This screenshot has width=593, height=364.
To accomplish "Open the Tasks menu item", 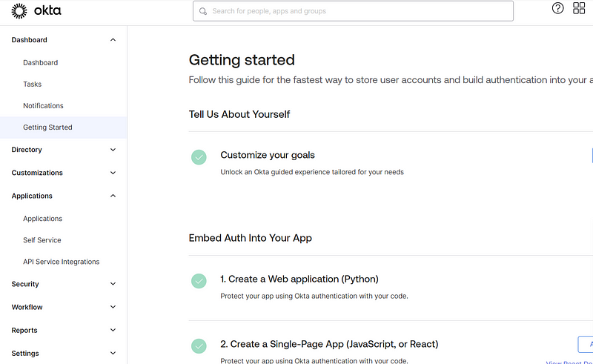I will pos(32,84).
